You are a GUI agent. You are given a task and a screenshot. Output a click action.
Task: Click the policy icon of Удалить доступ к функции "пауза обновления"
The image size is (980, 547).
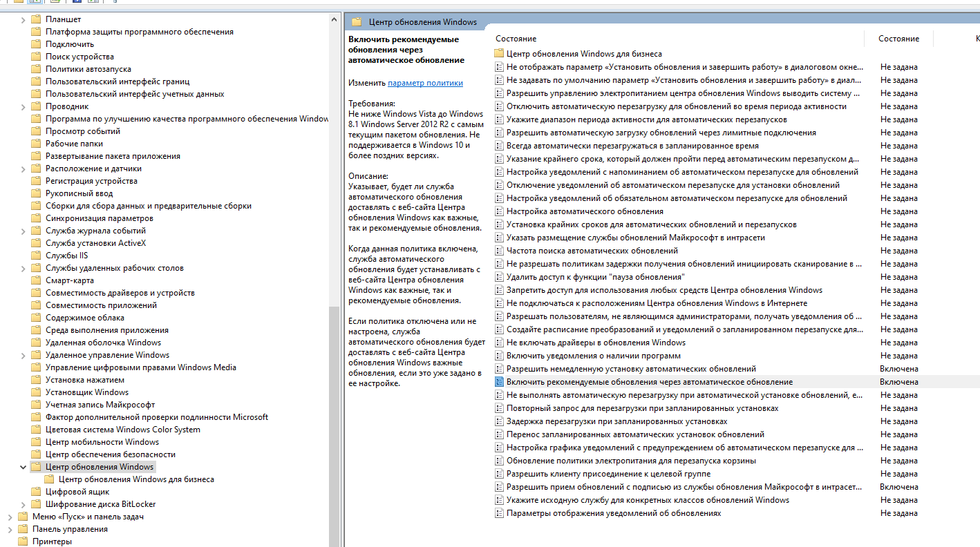499,277
